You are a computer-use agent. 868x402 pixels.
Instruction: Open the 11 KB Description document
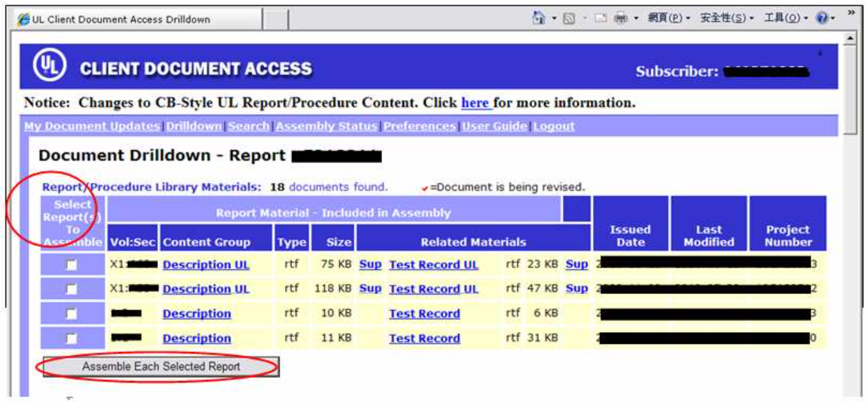click(x=197, y=338)
